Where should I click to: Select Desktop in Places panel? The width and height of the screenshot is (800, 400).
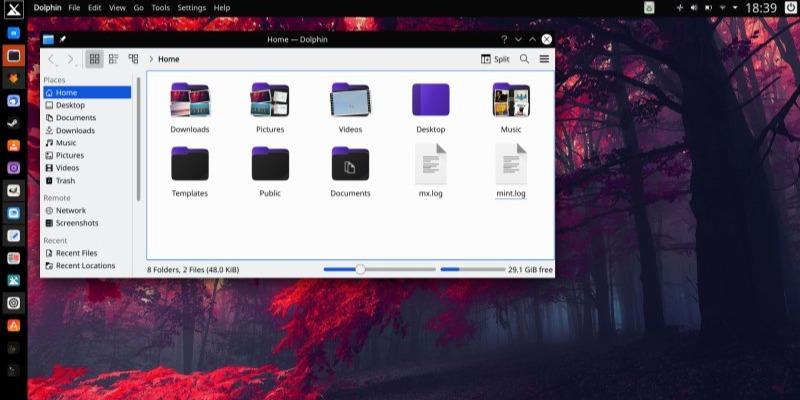(x=87, y=105)
